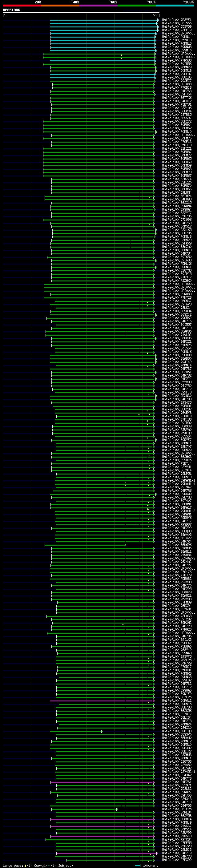Select label UniRef100_A7PXR9
The height and width of the screenshot is (868, 197).
(x=176, y=860)
